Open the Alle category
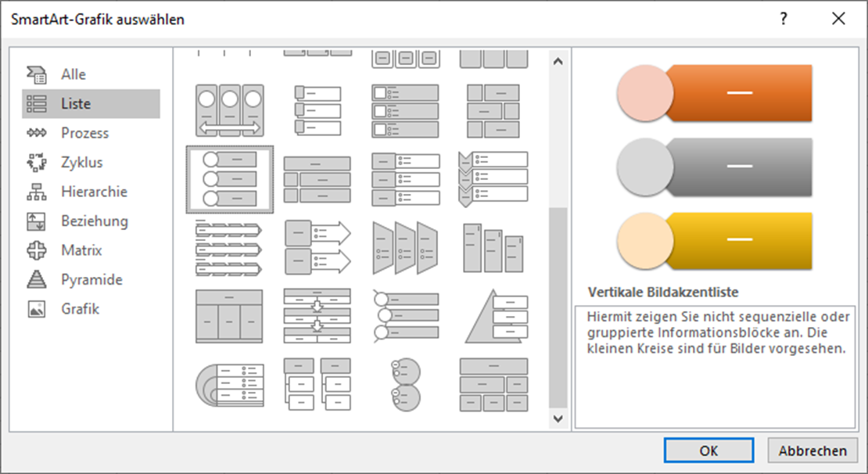The height and width of the screenshot is (474, 868). (x=74, y=74)
